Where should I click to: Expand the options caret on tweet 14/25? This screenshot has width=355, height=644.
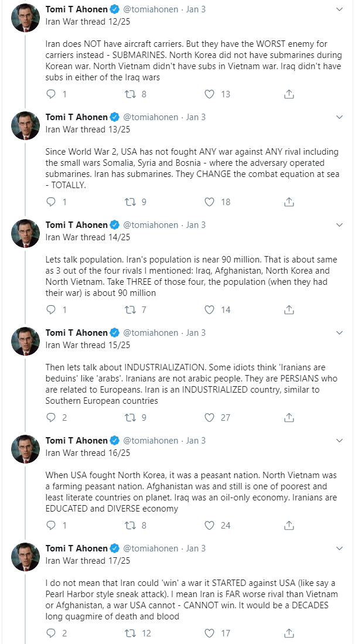click(x=339, y=225)
